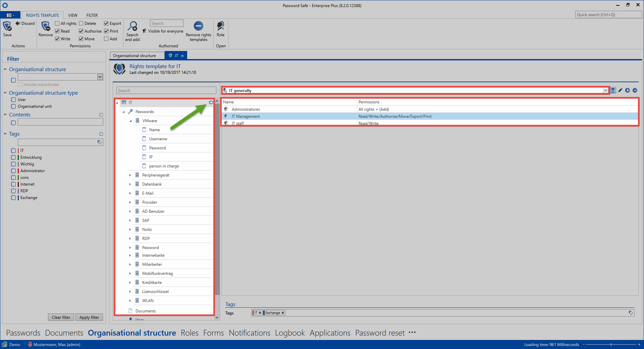Screen dimensions: 644x349
Task: Open the Role icon
Action: point(220,26)
